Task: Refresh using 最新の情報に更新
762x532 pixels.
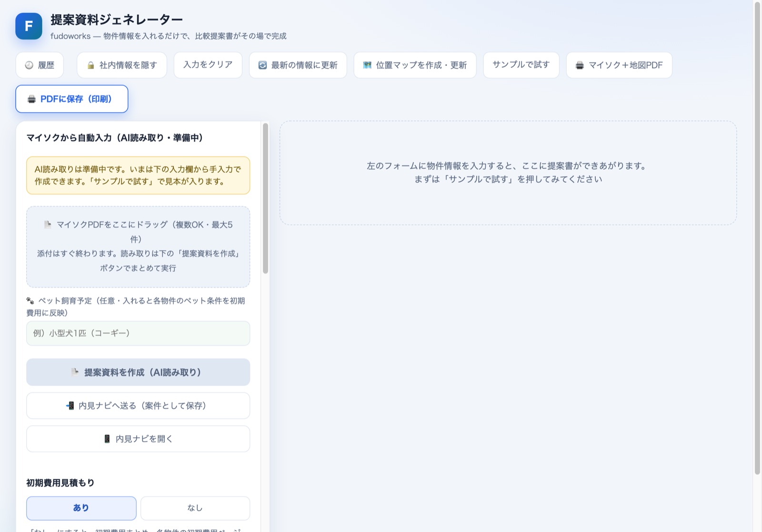Action: (x=298, y=65)
